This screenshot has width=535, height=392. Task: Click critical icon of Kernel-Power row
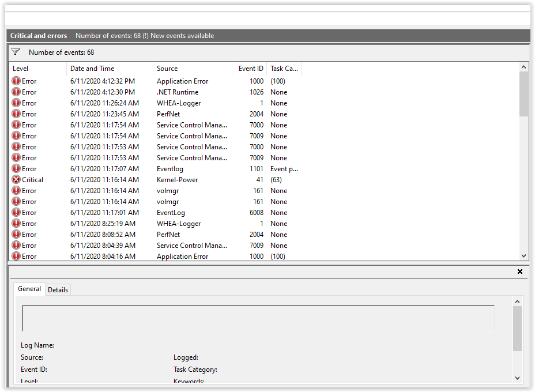pyautogui.click(x=16, y=179)
